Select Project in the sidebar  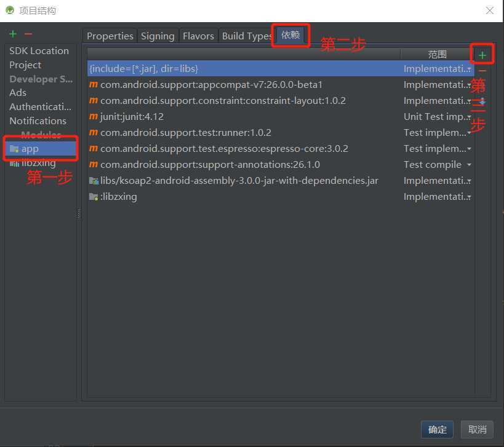click(x=25, y=65)
